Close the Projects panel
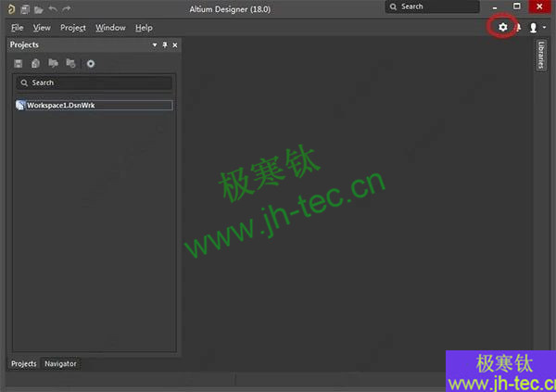This screenshot has width=556, height=392. click(175, 45)
